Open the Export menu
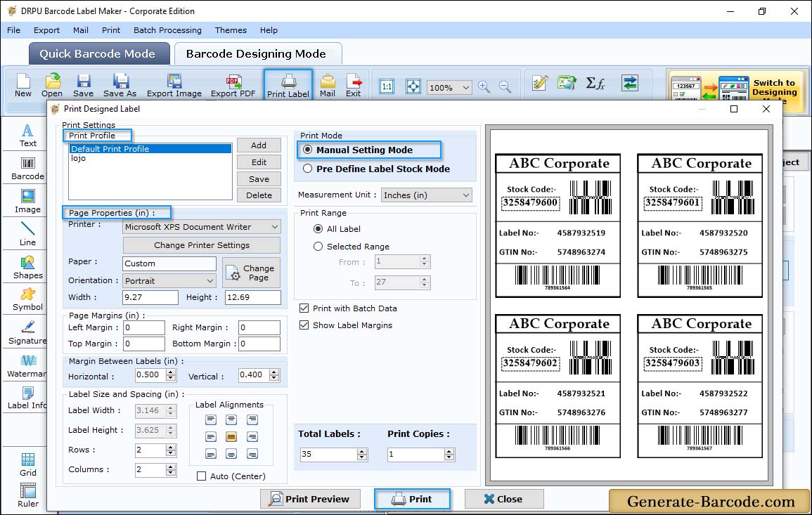This screenshot has width=812, height=515. click(46, 30)
